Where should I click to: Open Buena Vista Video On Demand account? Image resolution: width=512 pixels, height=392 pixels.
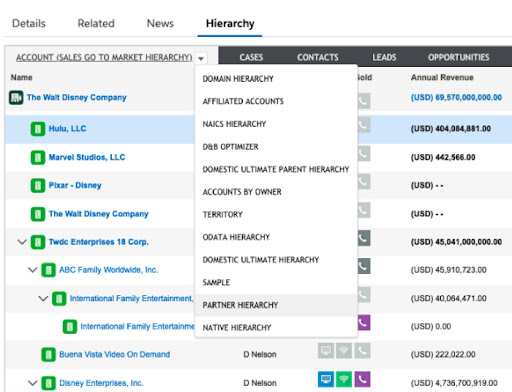pyautogui.click(x=115, y=354)
